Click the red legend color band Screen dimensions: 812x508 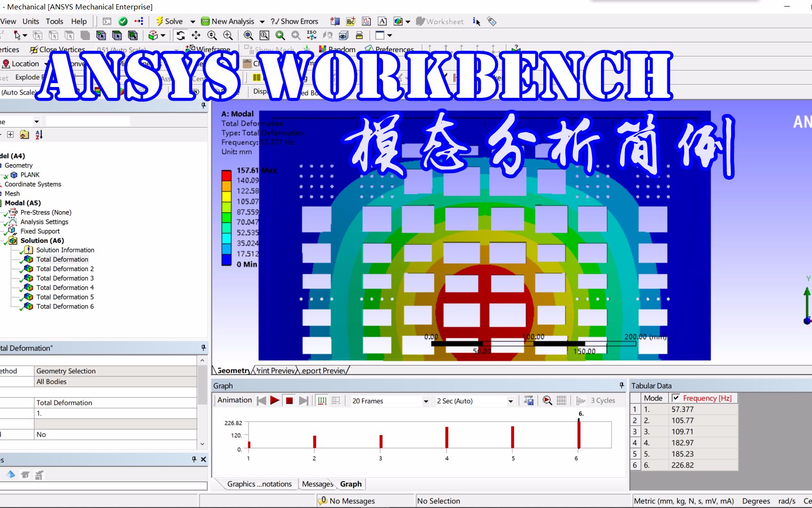pos(226,175)
